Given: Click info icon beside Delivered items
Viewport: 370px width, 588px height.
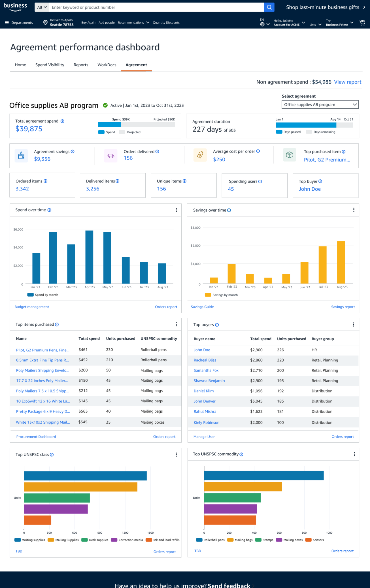Looking at the screenshot, I should click(117, 181).
